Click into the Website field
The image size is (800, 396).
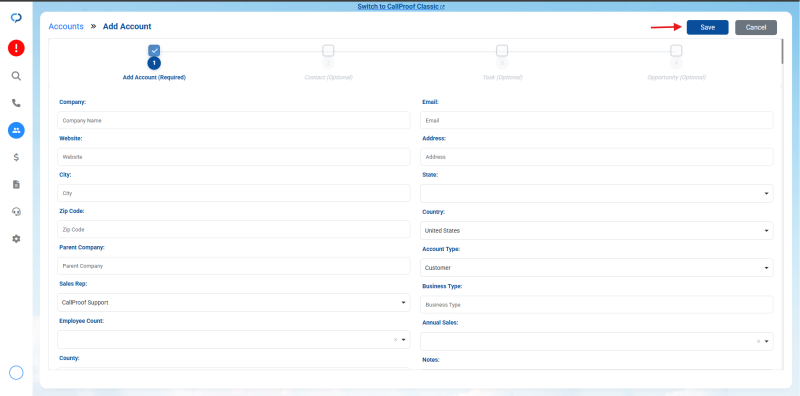point(234,157)
